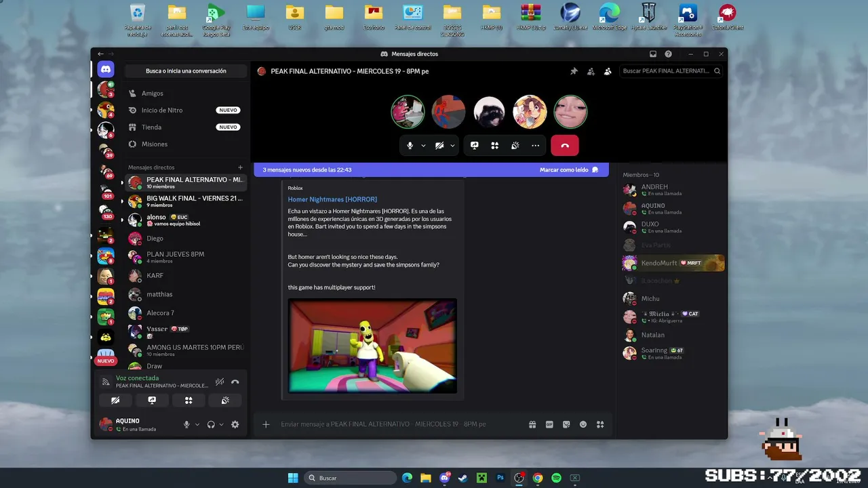Launch Google Chrome from the taskbar
Screen dimensions: 868x488
point(538,478)
